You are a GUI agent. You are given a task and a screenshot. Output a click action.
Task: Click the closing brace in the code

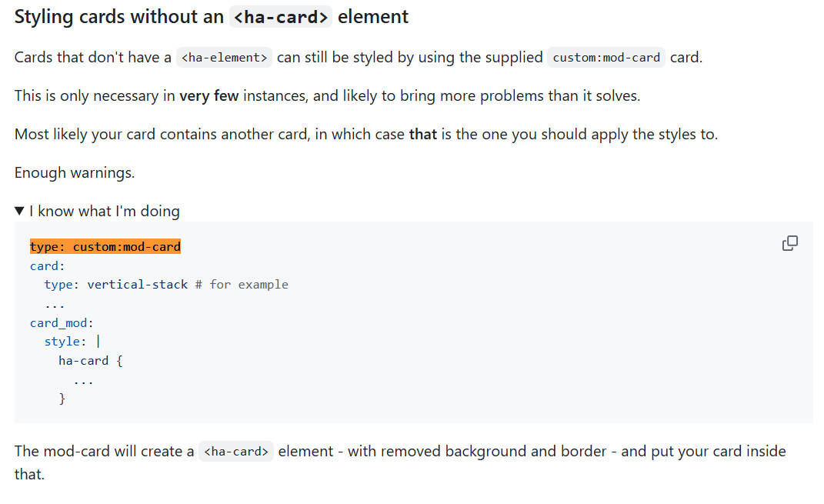click(x=62, y=399)
